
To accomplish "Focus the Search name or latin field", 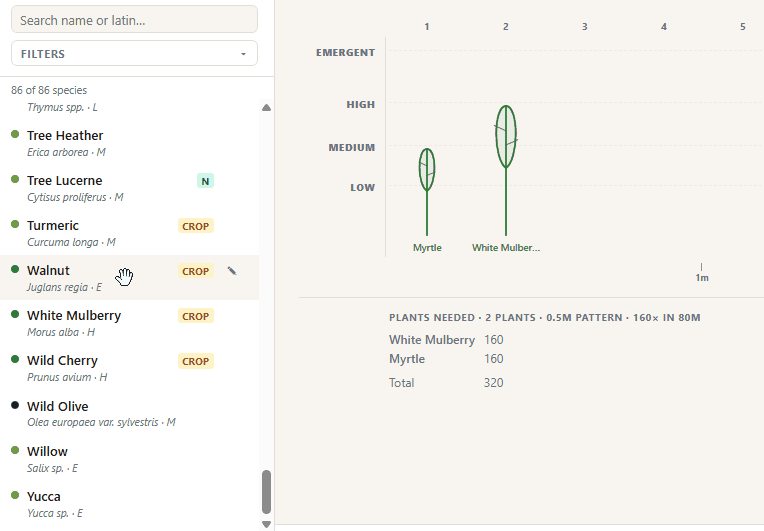I will pos(134,19).
